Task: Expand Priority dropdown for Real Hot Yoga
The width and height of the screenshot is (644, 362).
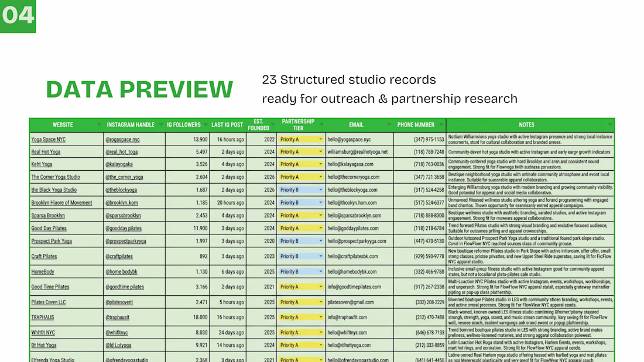Action: click(321, 152)
